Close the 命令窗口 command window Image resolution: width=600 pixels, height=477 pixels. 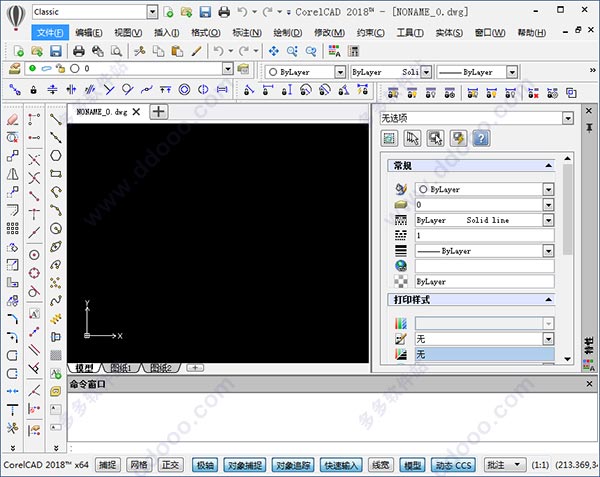[589, 384]
